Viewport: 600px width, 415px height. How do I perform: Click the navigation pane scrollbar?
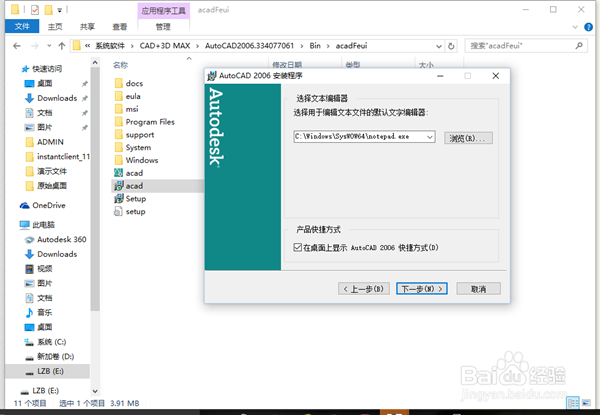(95, 191)
